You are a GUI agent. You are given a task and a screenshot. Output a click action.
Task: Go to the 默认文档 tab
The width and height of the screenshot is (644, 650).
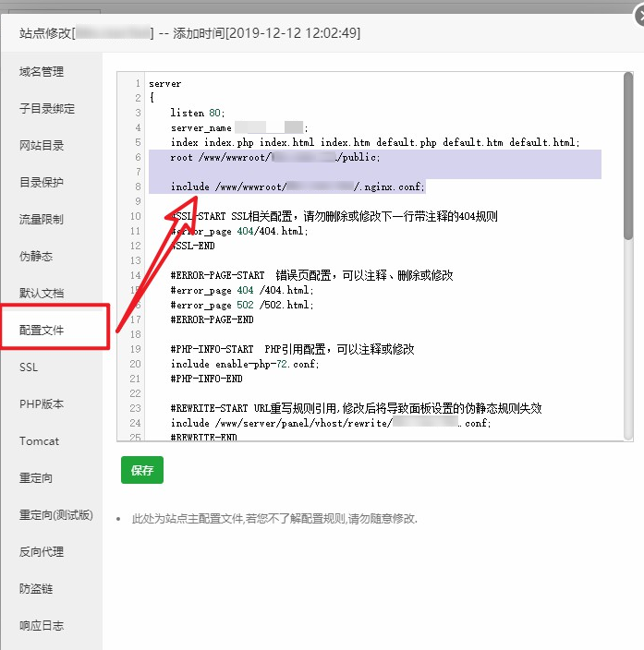[42, 293]
